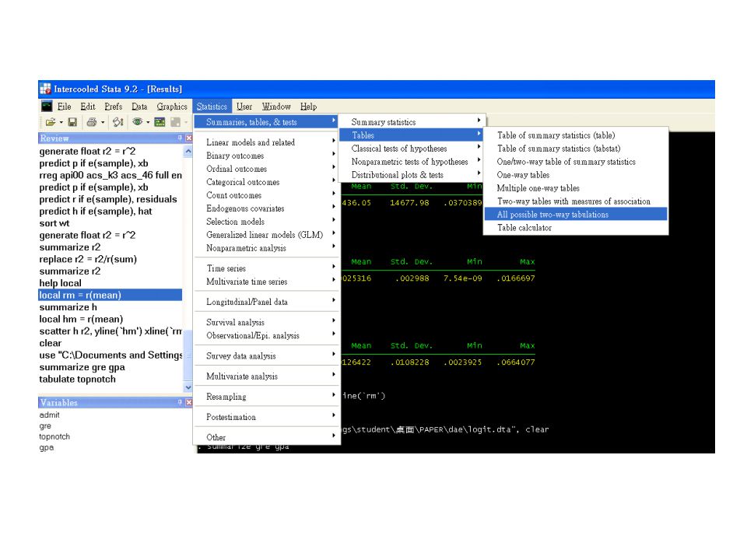Click the Save floppy disk toolbar icon
The image size is (747, 560).
pyautogui.click(x=72, y=122)
